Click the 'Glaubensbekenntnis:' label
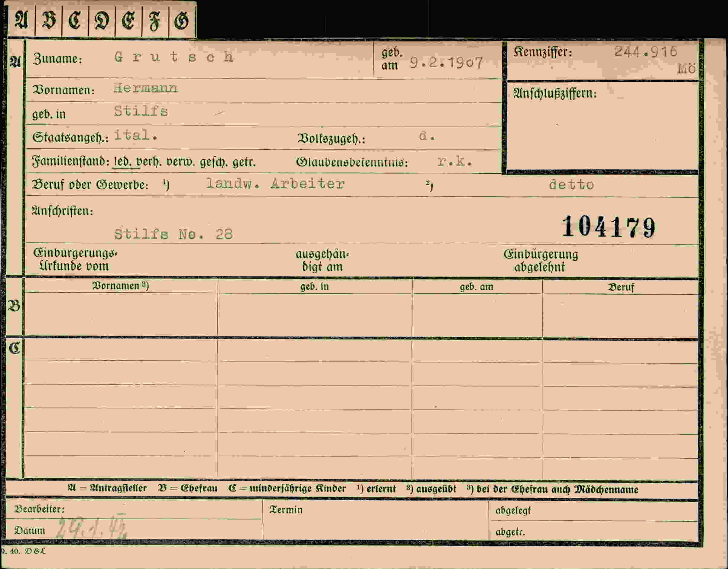The image size is (728, 569). click(352, 163)
